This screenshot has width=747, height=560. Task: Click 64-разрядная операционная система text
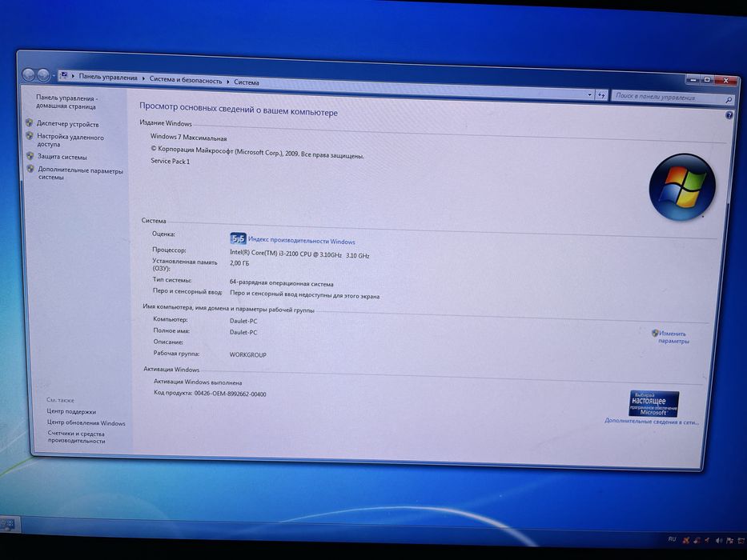pos(282,283)
